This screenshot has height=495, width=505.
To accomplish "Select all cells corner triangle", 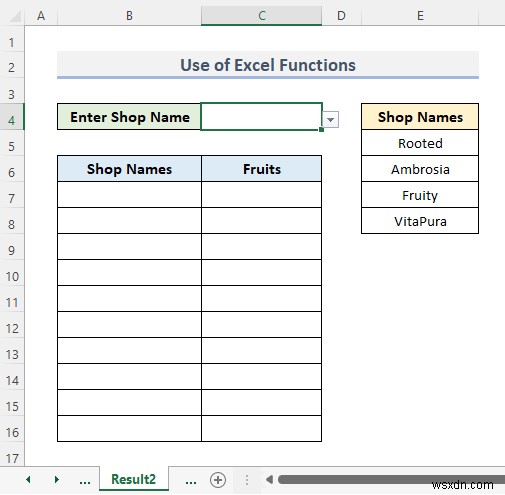I will tap(15, 16).
